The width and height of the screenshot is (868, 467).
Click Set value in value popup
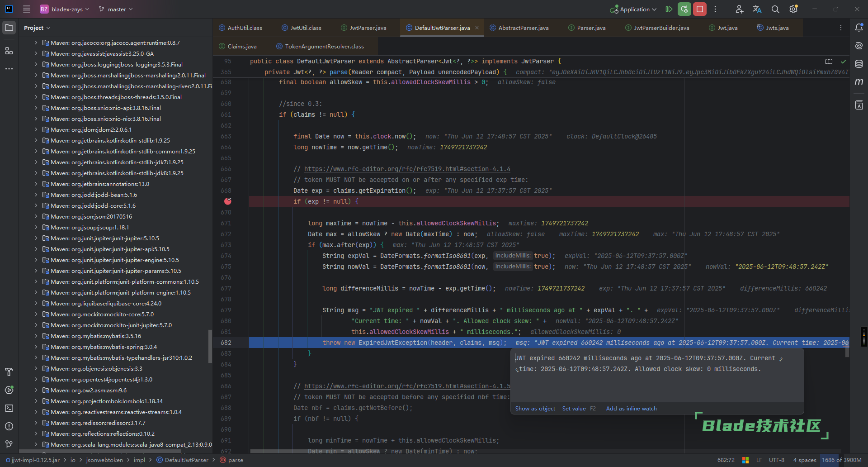point(574,408)
